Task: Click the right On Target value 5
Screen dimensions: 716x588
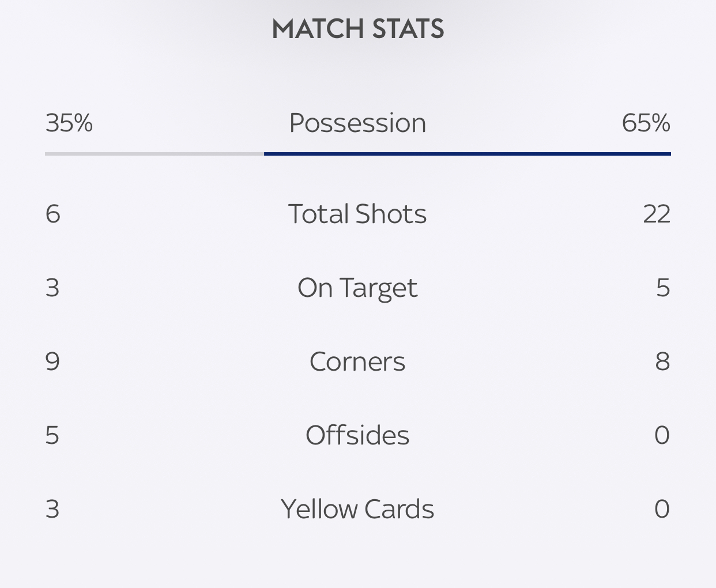Action: tap(662, 288)
